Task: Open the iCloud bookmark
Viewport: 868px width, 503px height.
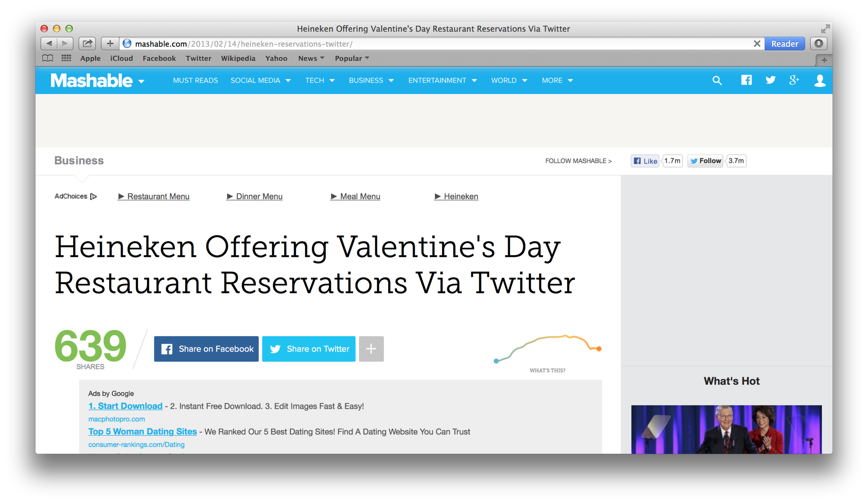Action: coord(121,58)
